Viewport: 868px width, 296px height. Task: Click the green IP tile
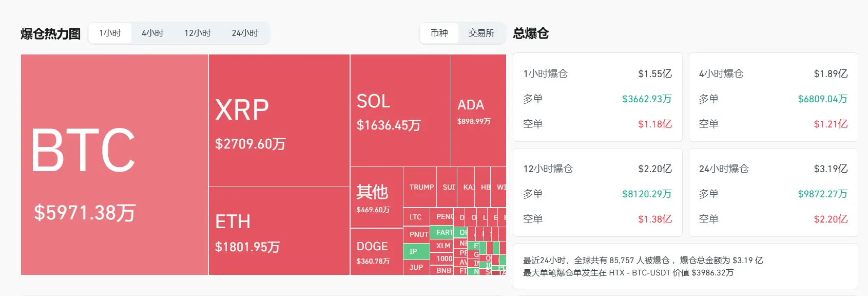pyautogui.click(x=416, y=251)
